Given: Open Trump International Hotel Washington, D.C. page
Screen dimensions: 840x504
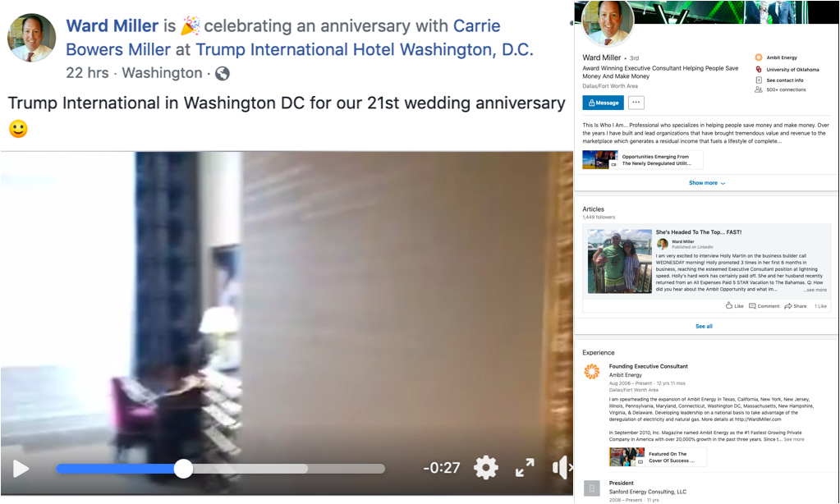Looking at the screenshot, I should coord(365,50).
